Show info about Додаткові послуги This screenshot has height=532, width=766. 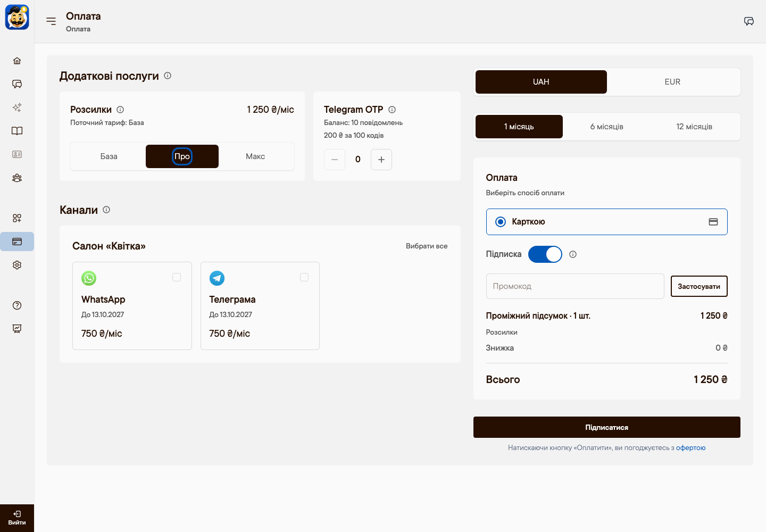coord(168,76)
